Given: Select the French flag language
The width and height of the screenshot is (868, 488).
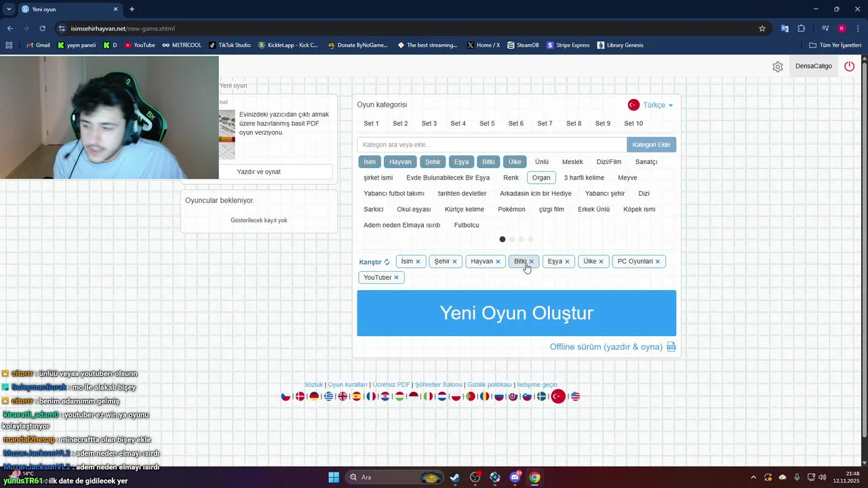Looking at the screenshot, I should (x=371, y=396).
